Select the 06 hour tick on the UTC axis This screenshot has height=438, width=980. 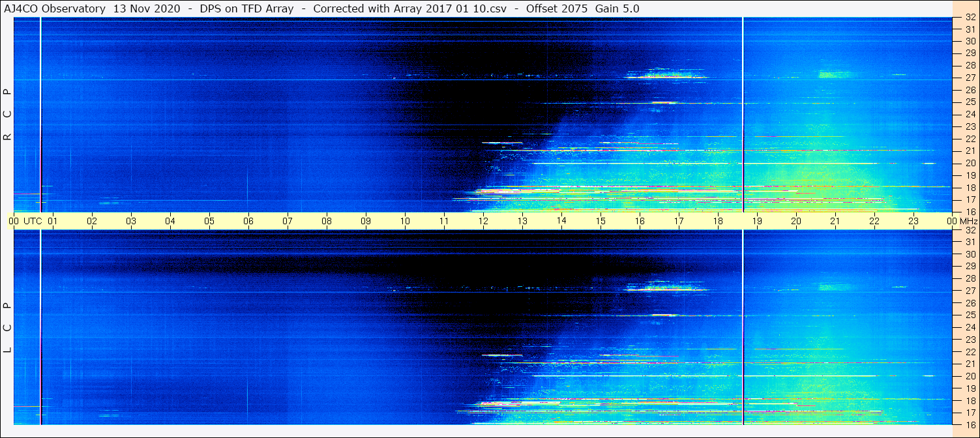248,221
